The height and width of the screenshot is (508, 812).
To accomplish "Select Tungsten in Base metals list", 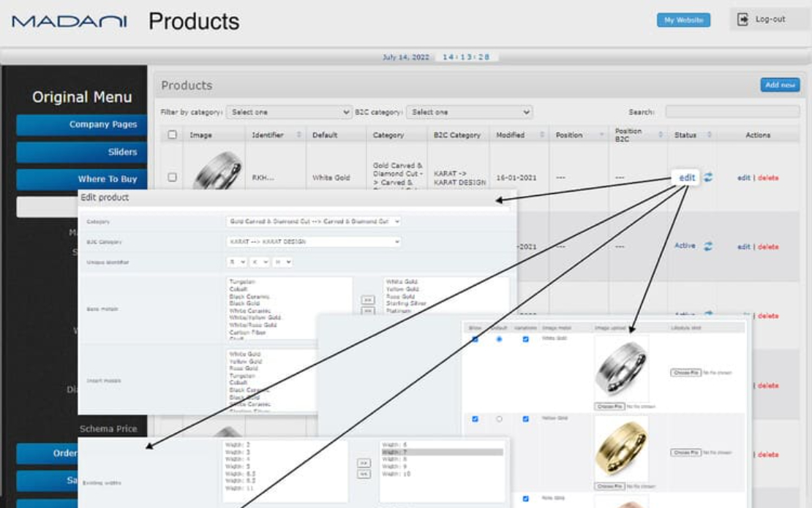I will [x=242, y=282].
